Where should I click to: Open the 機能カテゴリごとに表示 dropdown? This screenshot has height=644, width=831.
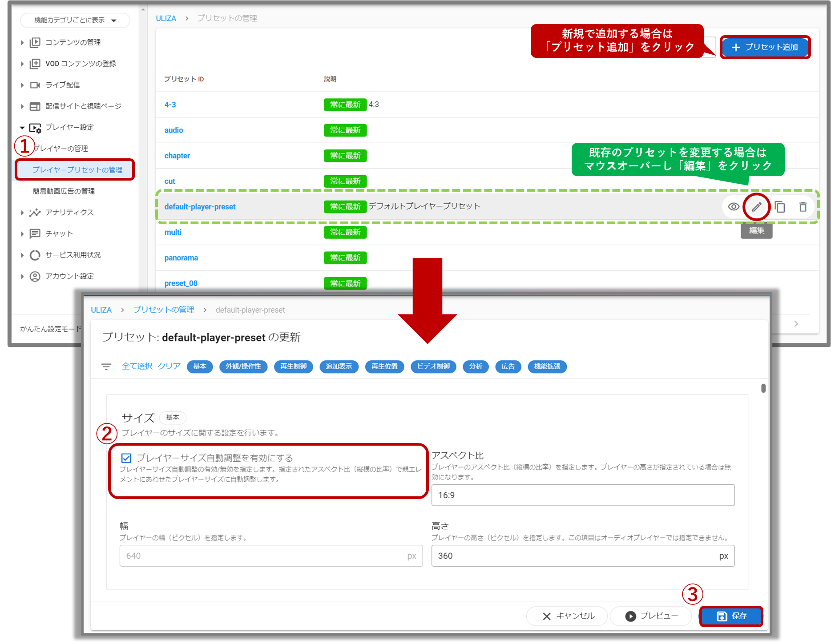(x=75, y=20)
